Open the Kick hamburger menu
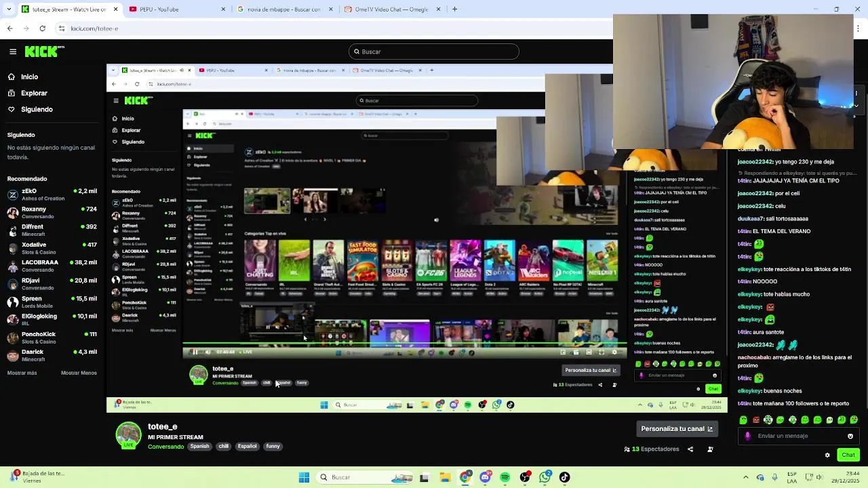This screenshot has height=488, width=868. [13, 52]
